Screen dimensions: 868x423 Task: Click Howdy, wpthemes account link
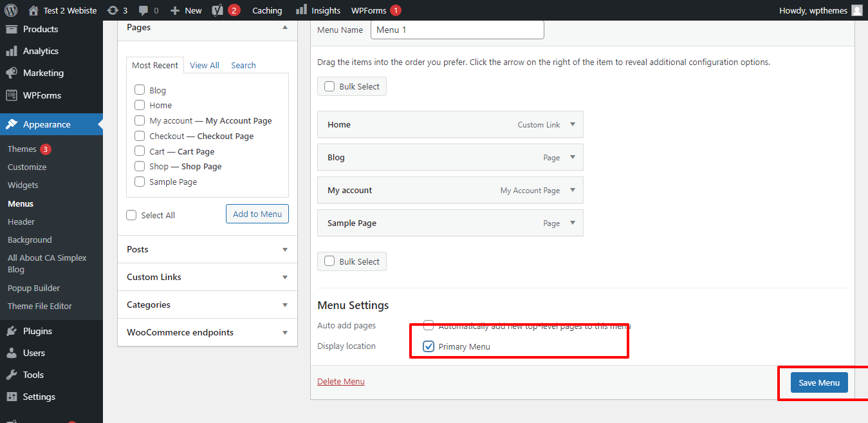(x=813, y=10)
